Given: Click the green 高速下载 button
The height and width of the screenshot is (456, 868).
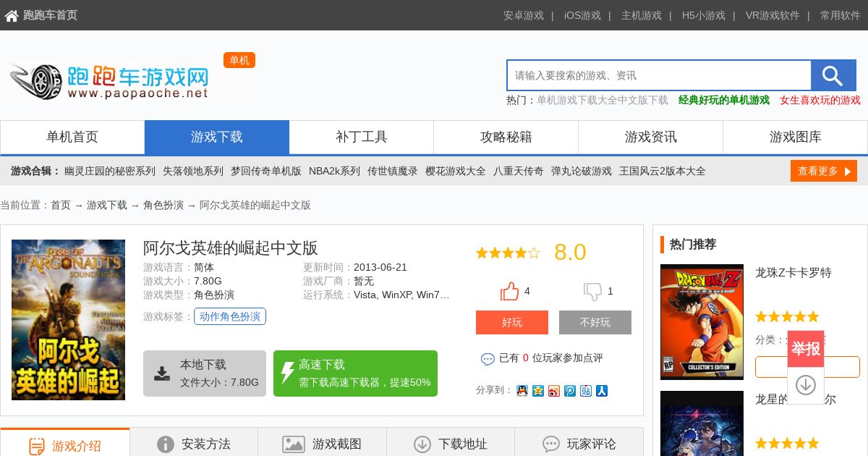Looking at the screenshot, I should [355, 373].
